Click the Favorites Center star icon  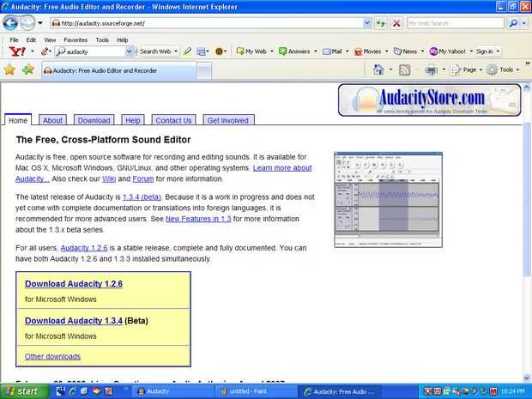pos(9,70)
